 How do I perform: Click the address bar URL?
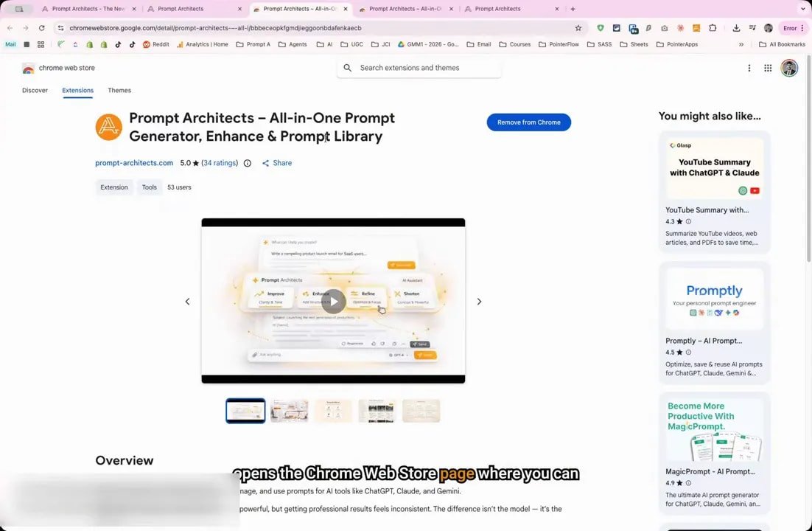point(215,28)
